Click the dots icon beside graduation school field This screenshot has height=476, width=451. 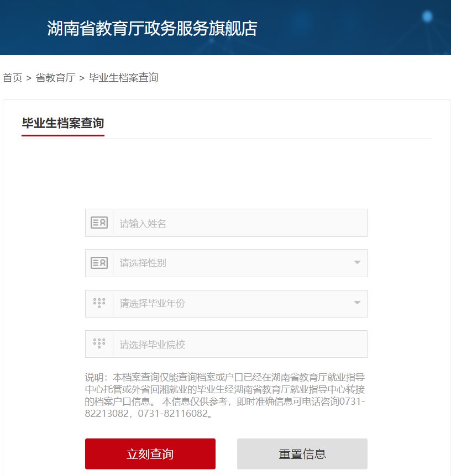99,343
